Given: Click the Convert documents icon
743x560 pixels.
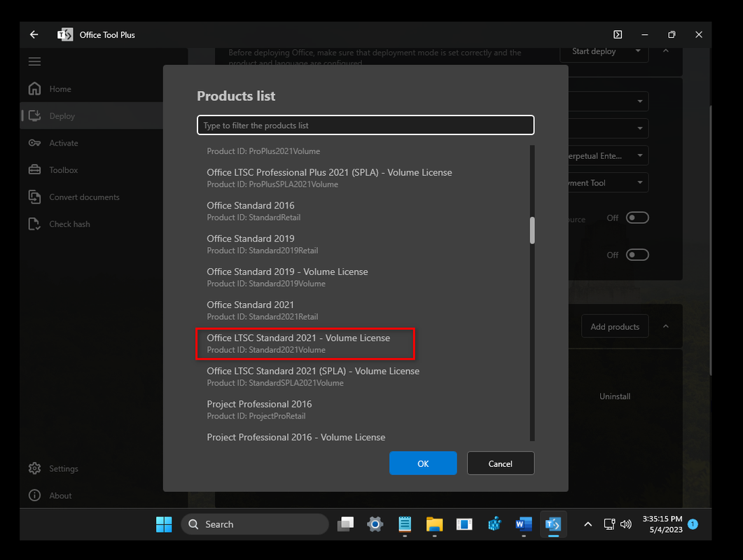Looking at the screenshot, I should coord(34,197).
